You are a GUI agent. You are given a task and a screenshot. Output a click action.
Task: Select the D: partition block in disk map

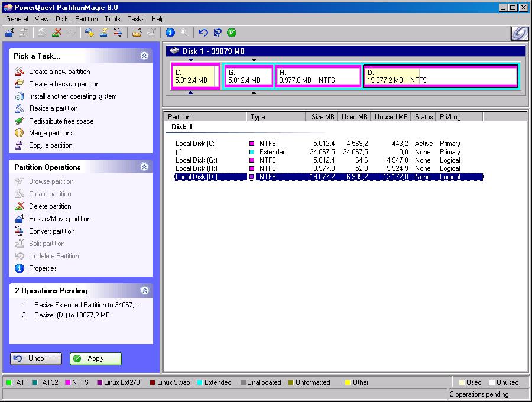point(440,76)
